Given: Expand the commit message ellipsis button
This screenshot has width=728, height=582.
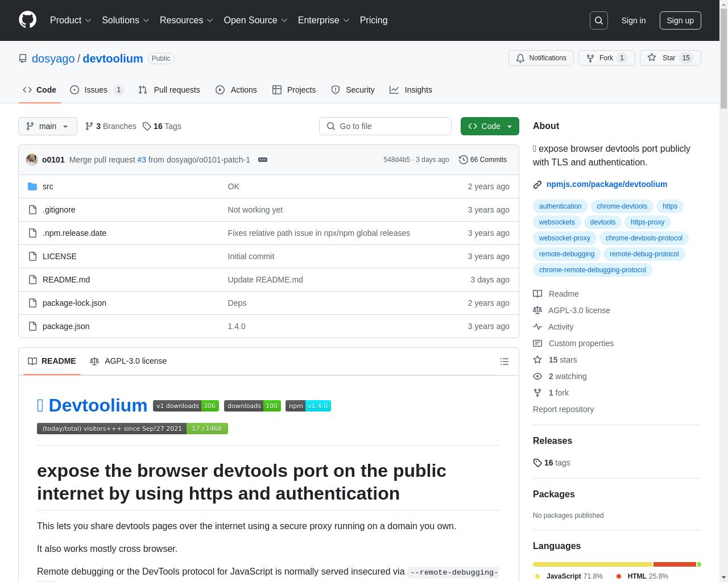Looking at the screenshot, I should [x=263, y=160].
